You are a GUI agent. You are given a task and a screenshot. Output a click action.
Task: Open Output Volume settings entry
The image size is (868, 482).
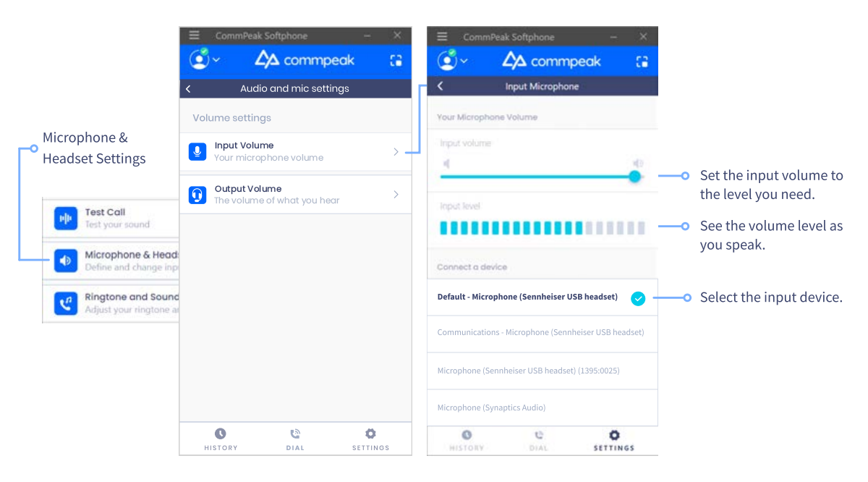[295, 195]
